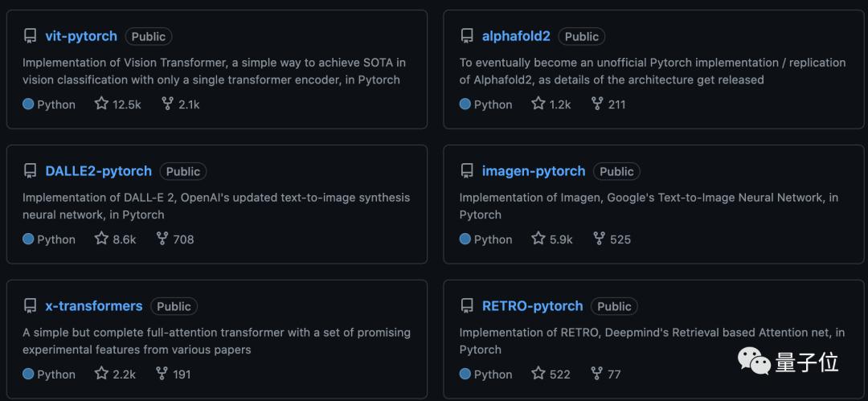Click the repo icon beside vit-pytorch
Viewport: 868px width, 401px height.
(30, 36)
